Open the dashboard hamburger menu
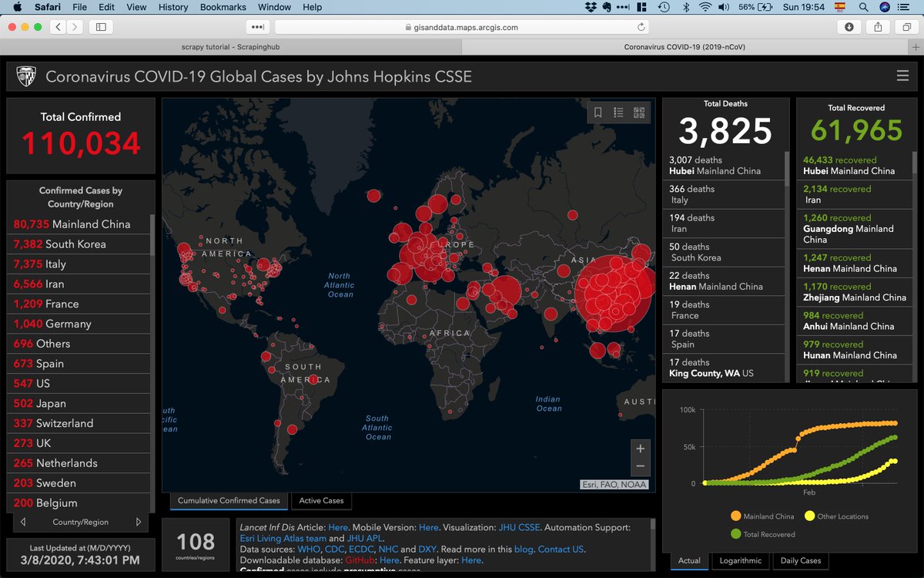Viewport: 924px width, 578px height. click(902, 76)
